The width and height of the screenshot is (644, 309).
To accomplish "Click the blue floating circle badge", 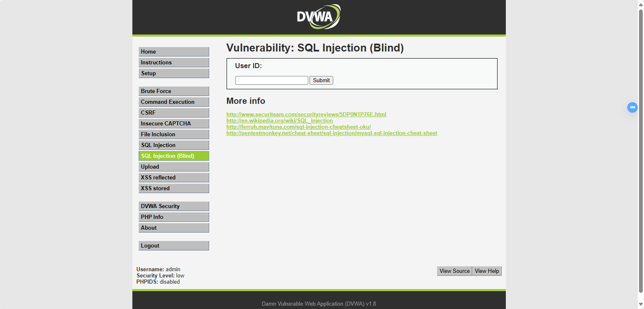I will [x=632, y=107].
